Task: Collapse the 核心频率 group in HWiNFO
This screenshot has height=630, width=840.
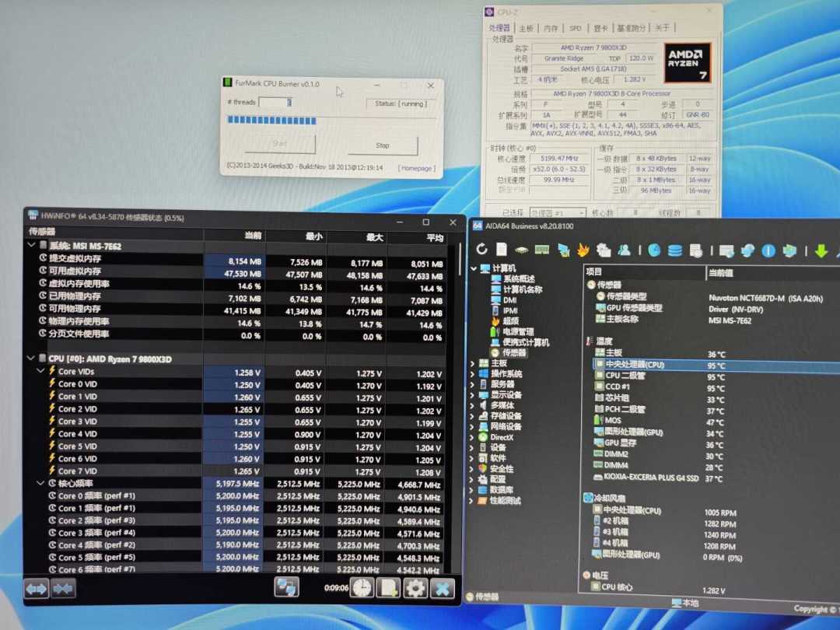Action: click(x=40, y=483)
